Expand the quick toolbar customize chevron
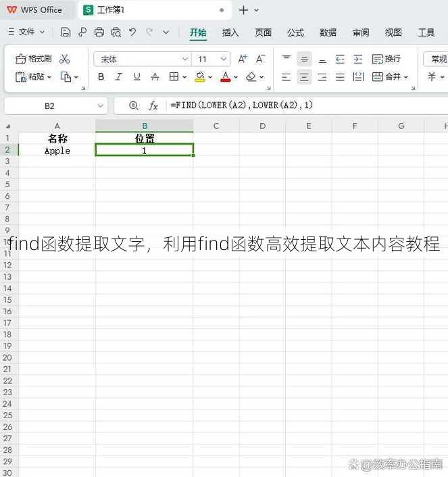 (x=166, y=32)
